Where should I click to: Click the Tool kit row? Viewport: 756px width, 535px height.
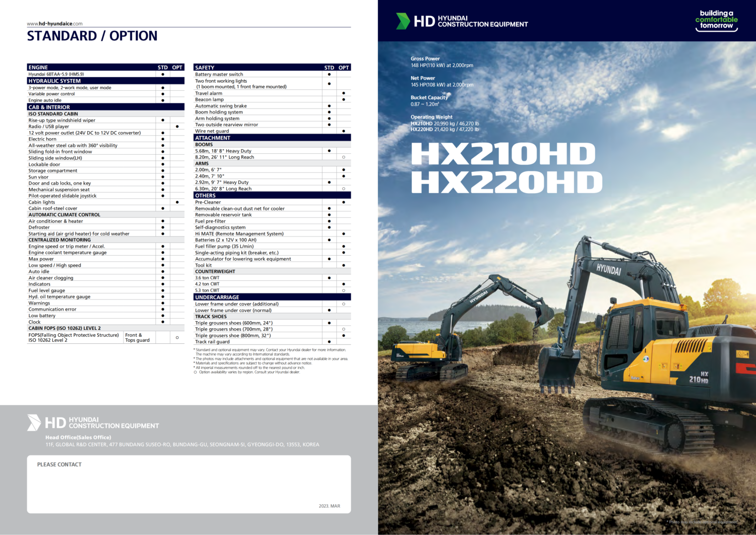(272, 265)
